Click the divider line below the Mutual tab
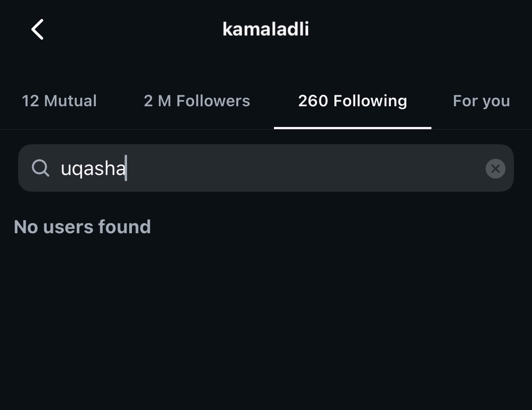This screenshot has width=532, height=410. coord(59,129)
